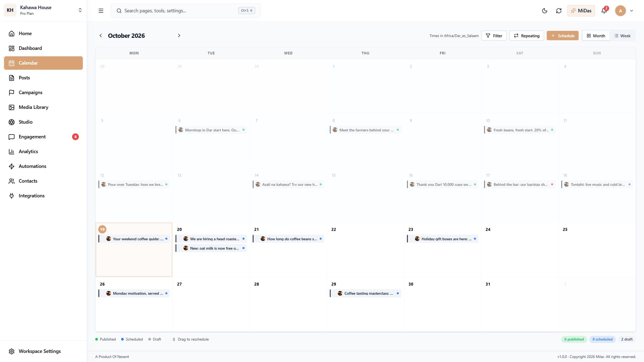Open Automations lightning icon
The image size is (644, 362).
click(12, 166)
